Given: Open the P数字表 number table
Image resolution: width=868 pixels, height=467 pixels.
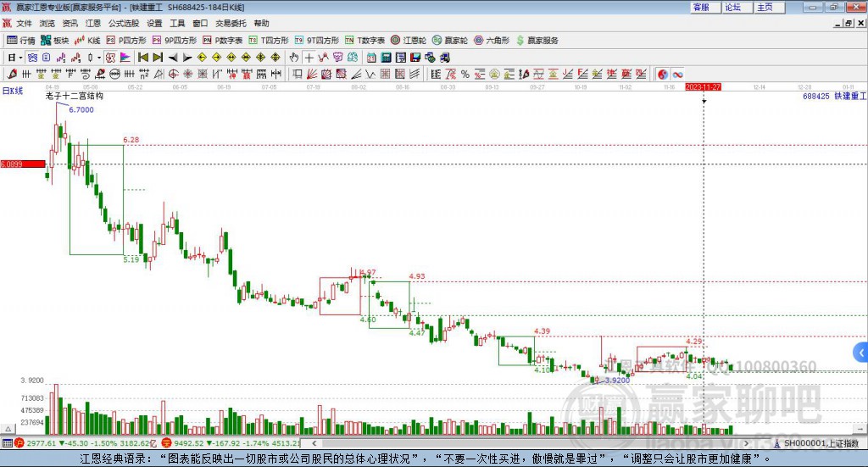Looking at the screenshot, I should (223, 41).
